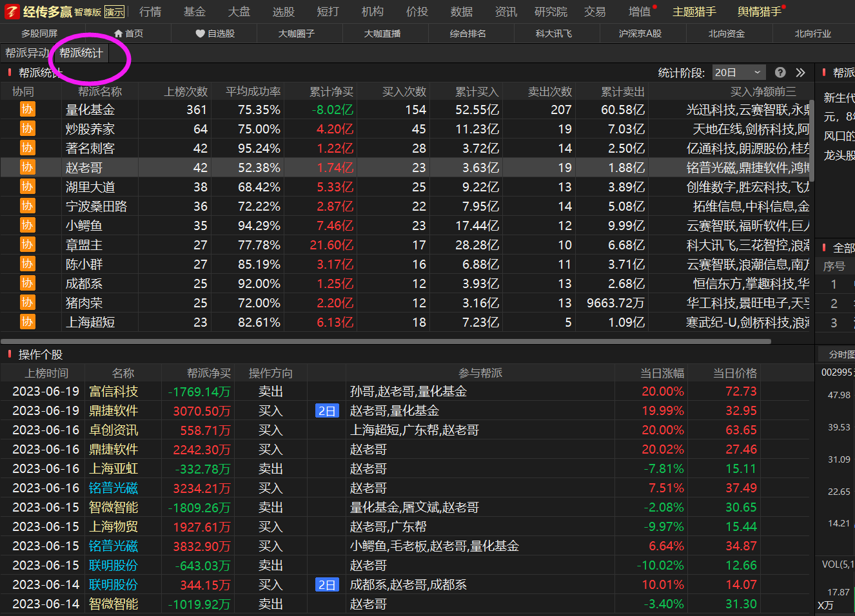
Task: Open the 统计阶段 20日 dropdown
Action: (738, 73)
